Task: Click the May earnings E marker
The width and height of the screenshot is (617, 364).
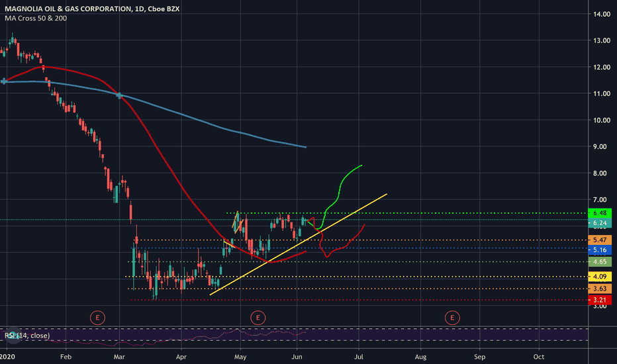Action: (x=258, y=318)
